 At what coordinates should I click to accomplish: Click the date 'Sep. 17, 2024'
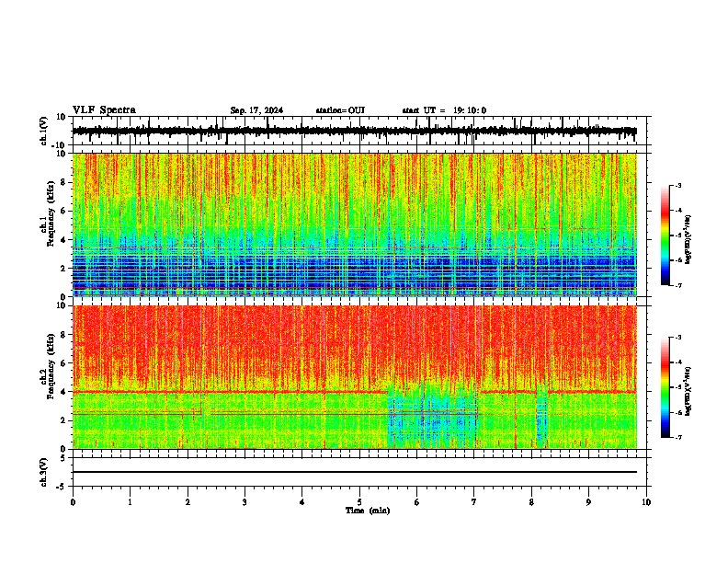click(256, 110)
